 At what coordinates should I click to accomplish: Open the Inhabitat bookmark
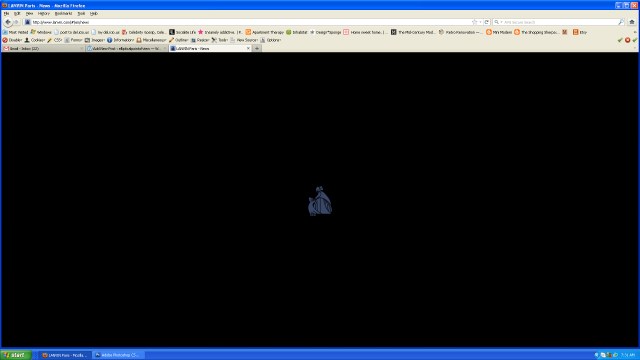pos(297,32)
